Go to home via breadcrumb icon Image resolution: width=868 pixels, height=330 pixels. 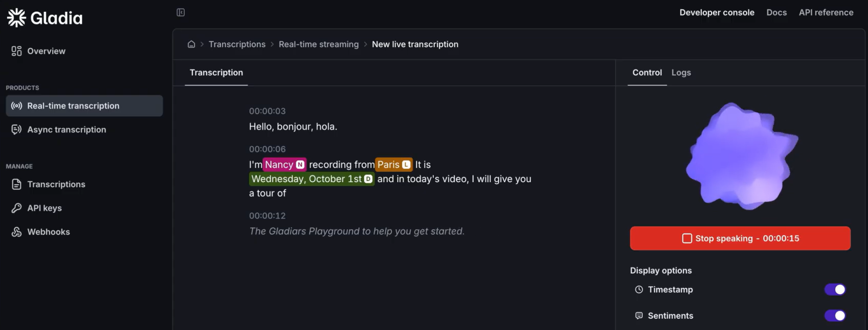pyautogui.click(x=191, y=44)
